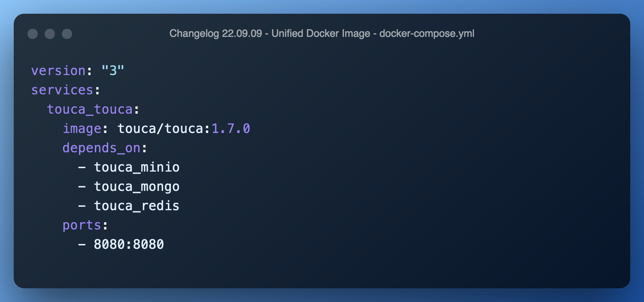
Task: Click the touca_touca service name
Action: coord(89,110)
